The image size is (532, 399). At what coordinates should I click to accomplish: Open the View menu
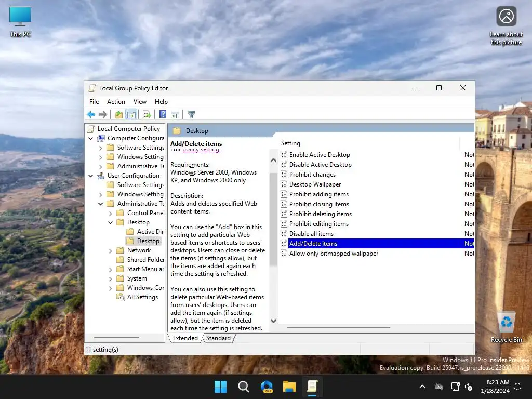tap(140, 102)
